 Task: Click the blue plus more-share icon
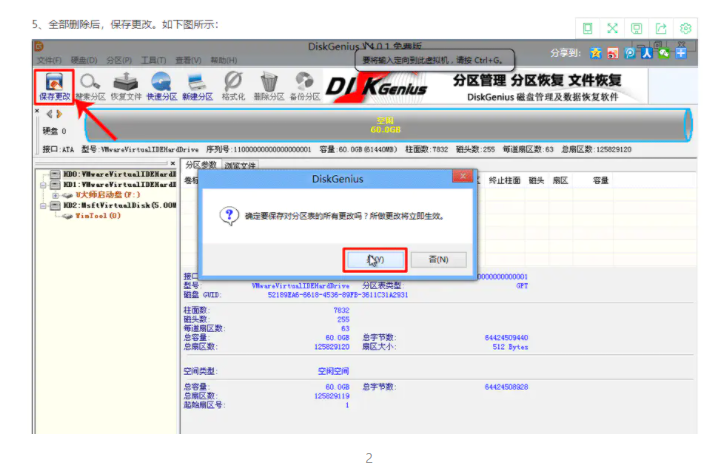681,53
